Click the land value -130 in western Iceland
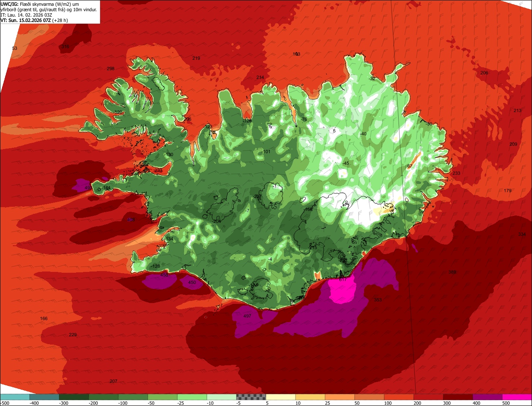This screenshot has width=532, height=406. click(168, 154)
